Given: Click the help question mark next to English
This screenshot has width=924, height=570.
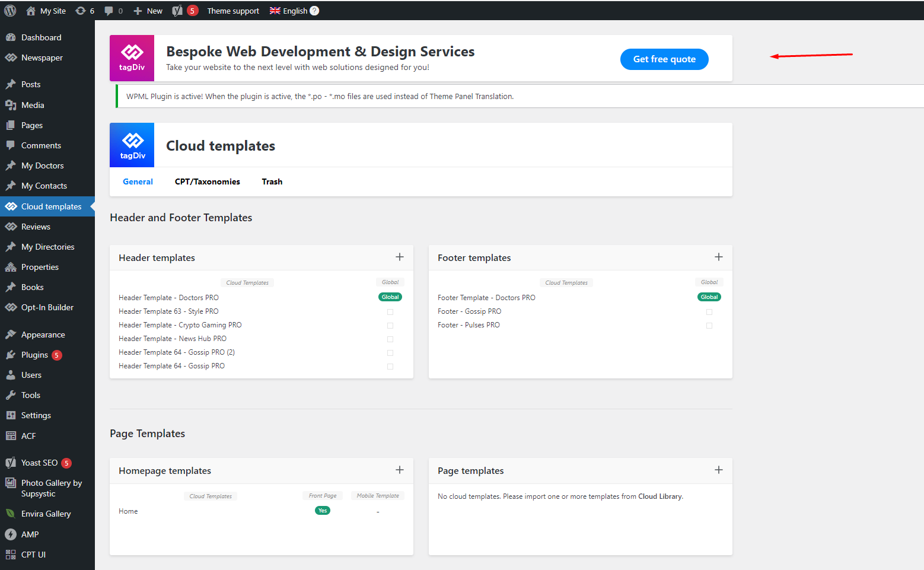Looking at the screenshot, I should pos(314,11).
